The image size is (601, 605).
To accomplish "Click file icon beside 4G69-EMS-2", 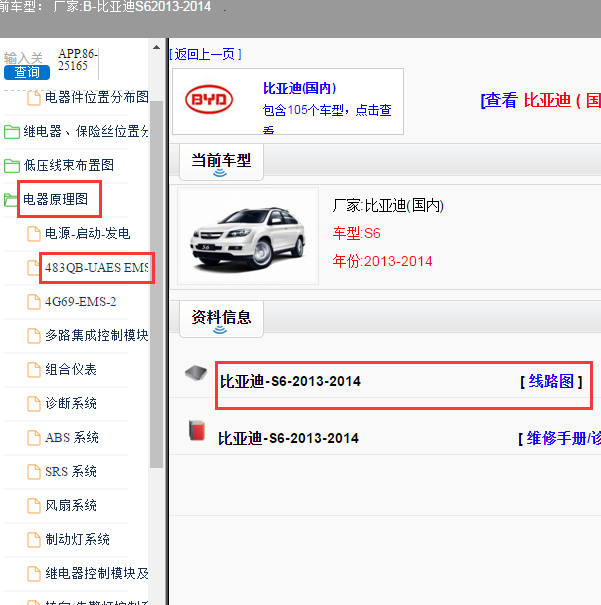I will (34, 302).
